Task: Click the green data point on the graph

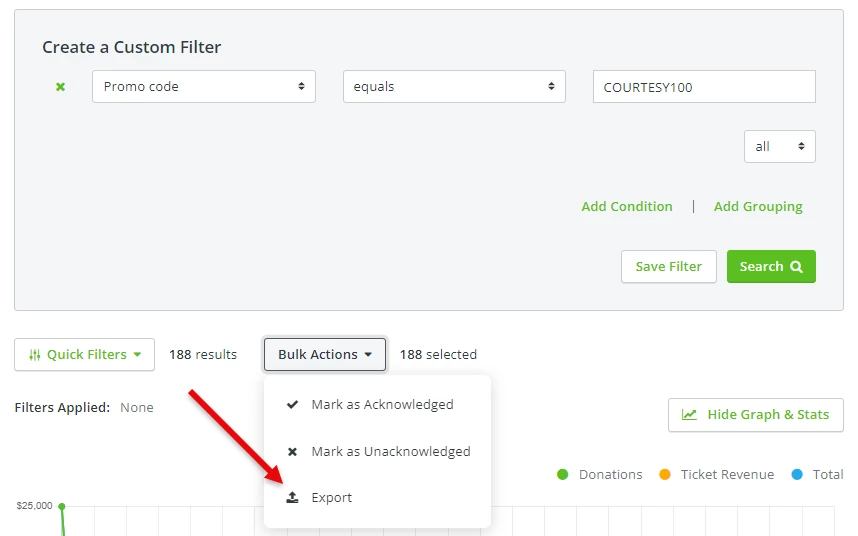Action: pyautogui.click(x=62, y=506)
